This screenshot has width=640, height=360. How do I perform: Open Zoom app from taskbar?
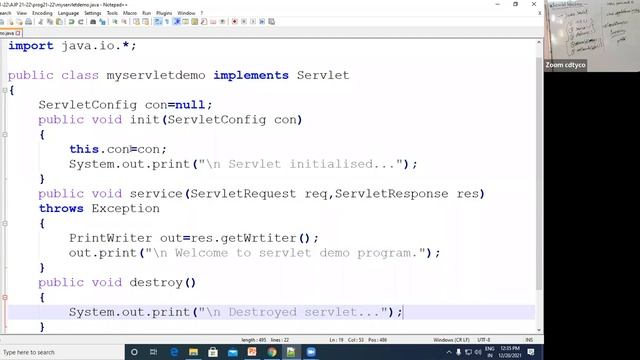click(x=311, y=352)
